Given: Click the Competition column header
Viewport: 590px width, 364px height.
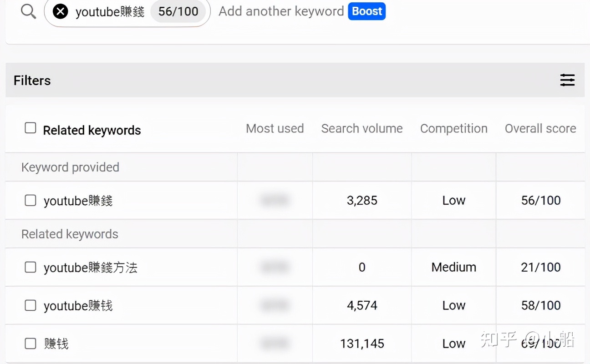Looking at the screenshot, I should click(453, 128).
